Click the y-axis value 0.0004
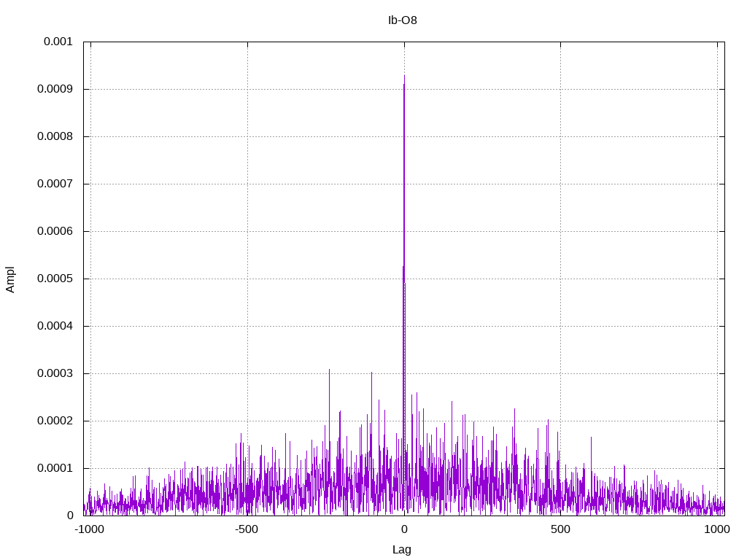The height and width of the screenshot is (560, 747). pyautogui.click(x=55, y=326)
